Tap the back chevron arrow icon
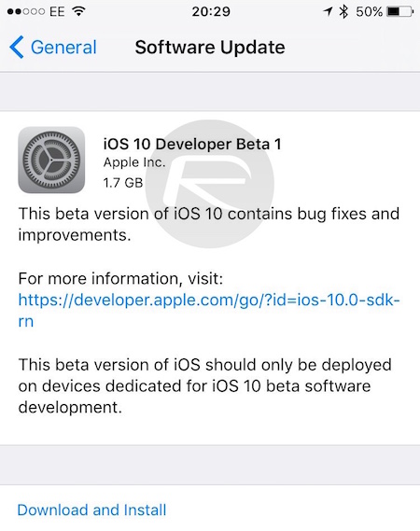Screen dimensions: 420x531 [x=17, y=47]
